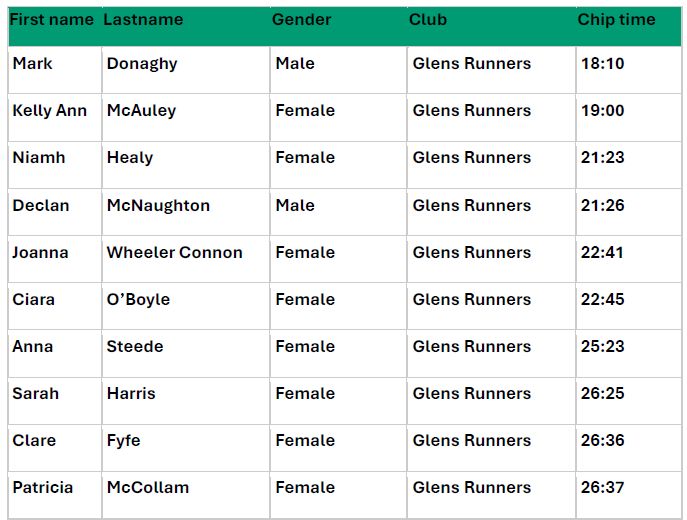The height and width of the screenshot is (520, 687).
Task: Select the first name "Anna"
Action: click(33, 347)
